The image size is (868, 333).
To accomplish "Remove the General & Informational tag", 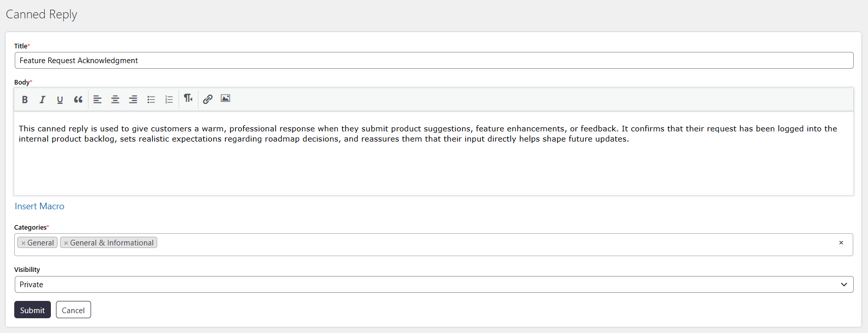I will (x=66, y=243).
